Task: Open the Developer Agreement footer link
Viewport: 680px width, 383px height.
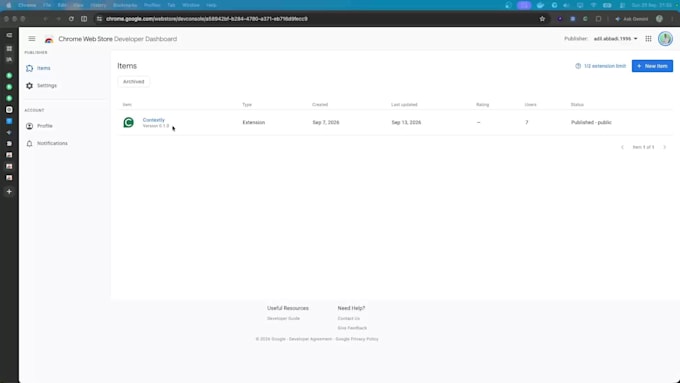Action: coord(311,339)
